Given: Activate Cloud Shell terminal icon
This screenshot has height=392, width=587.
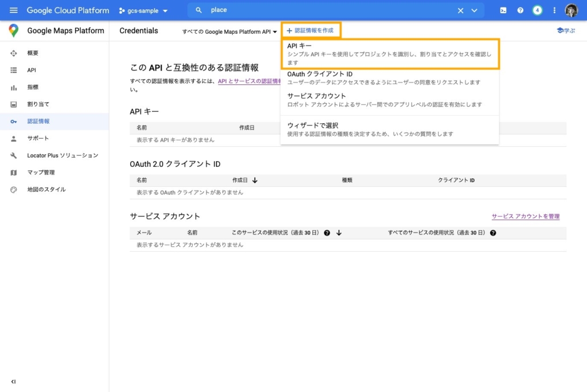Looking at the screenshot, I should [503, 10].
